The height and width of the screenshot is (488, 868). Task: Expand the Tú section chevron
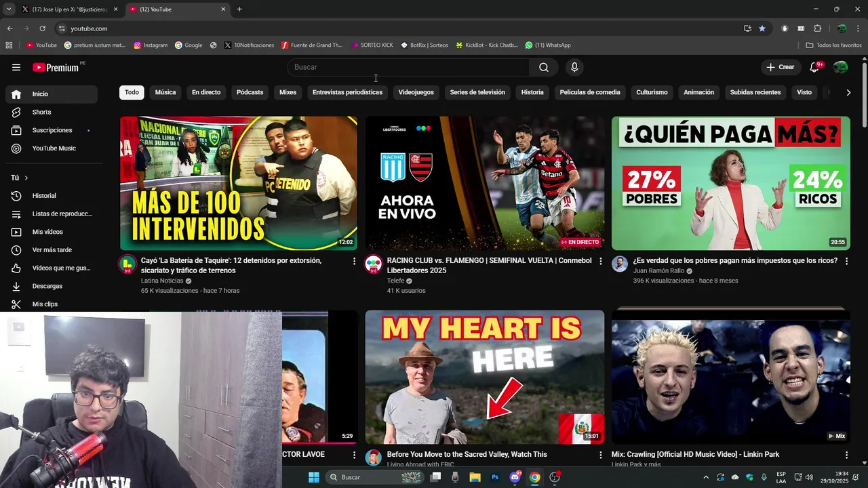click(x=26, y=178)
